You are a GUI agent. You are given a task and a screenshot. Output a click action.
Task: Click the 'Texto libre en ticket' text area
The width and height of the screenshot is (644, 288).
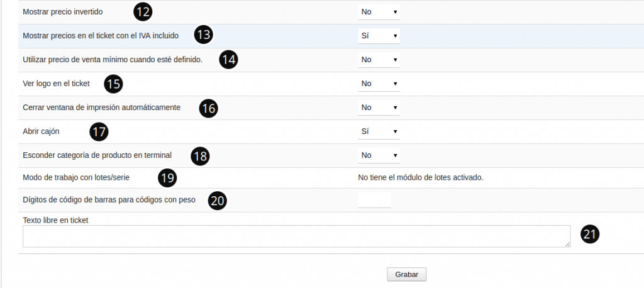click(x=296, y=236)
